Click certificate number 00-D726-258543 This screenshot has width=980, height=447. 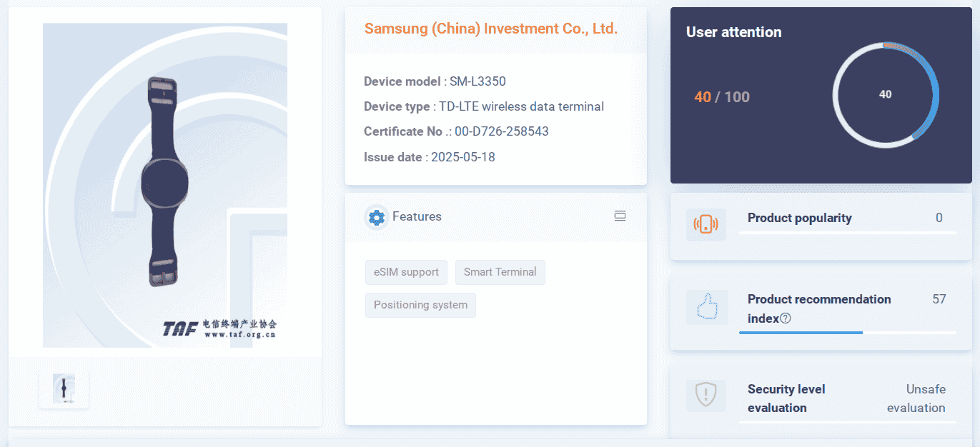point(502,131)
